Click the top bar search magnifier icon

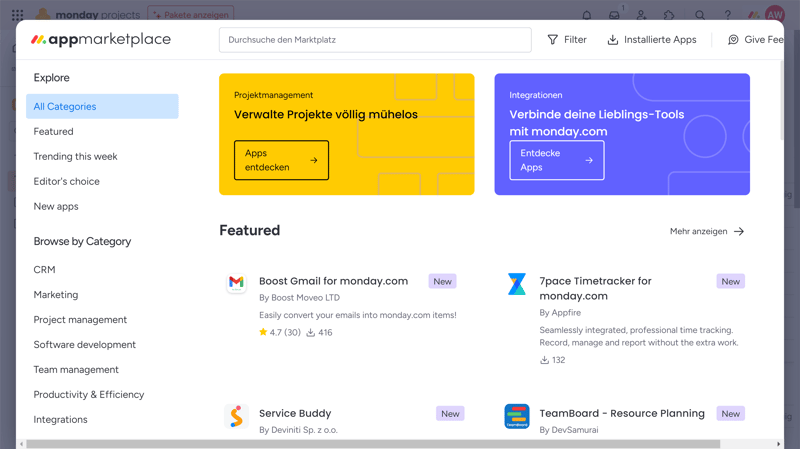pos(700,15)
